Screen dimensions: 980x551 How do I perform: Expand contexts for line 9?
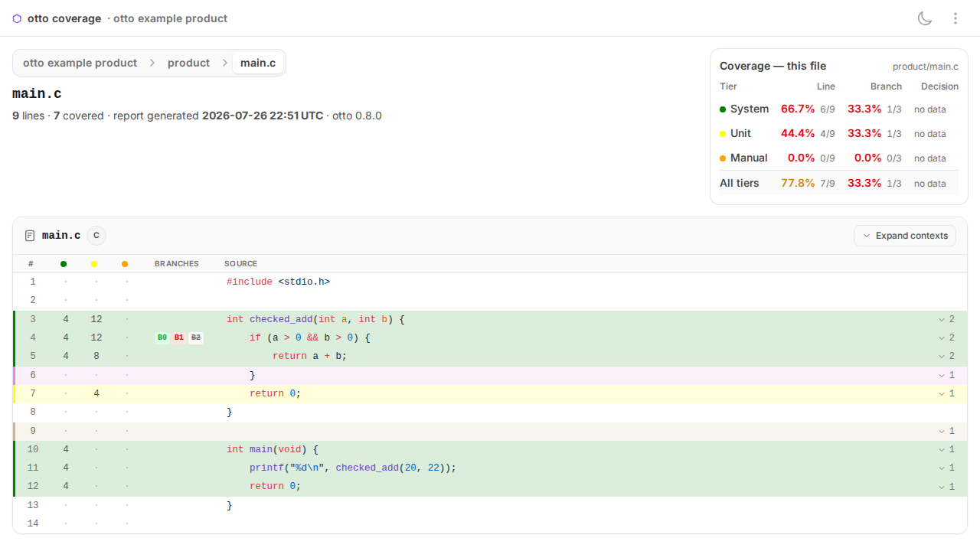click(947, 431)
